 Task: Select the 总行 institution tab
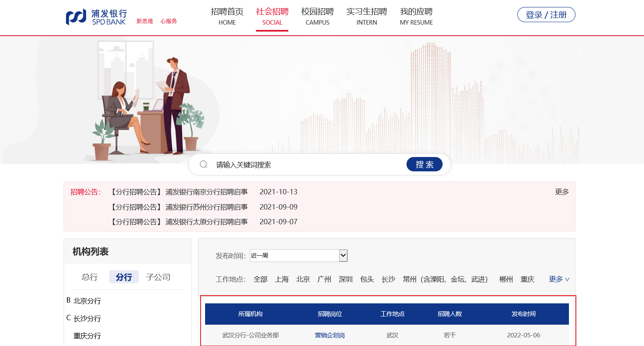89,277
